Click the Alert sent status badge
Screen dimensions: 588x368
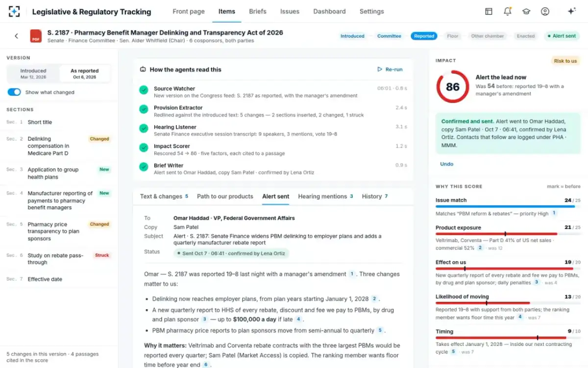pyautogui.click(x=562, y=36)
